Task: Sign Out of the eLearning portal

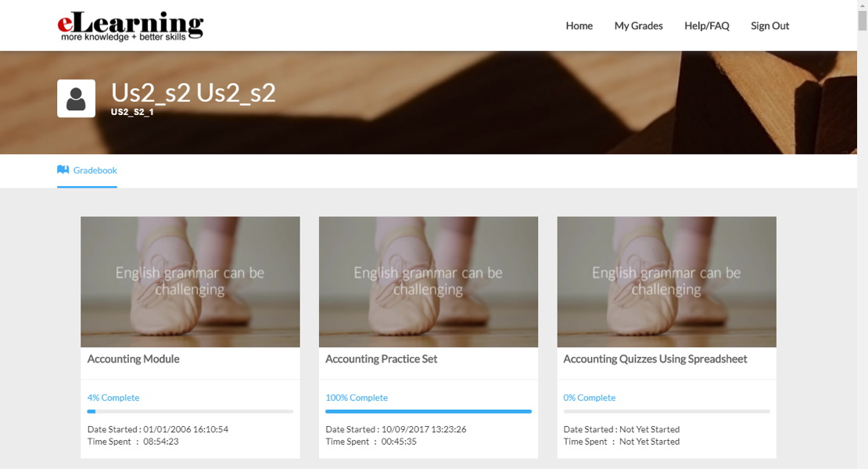Action: (x=769, y=25)
